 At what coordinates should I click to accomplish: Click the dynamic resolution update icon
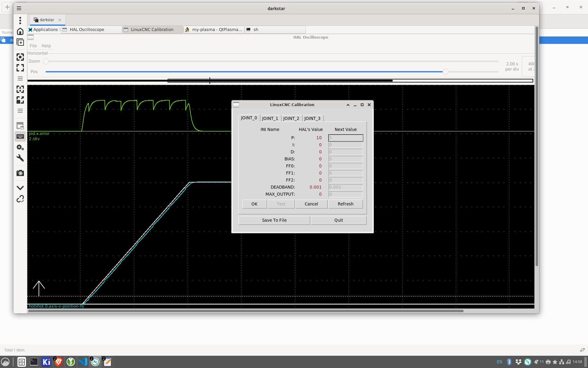pyautogui.click(x=20, y=89)
